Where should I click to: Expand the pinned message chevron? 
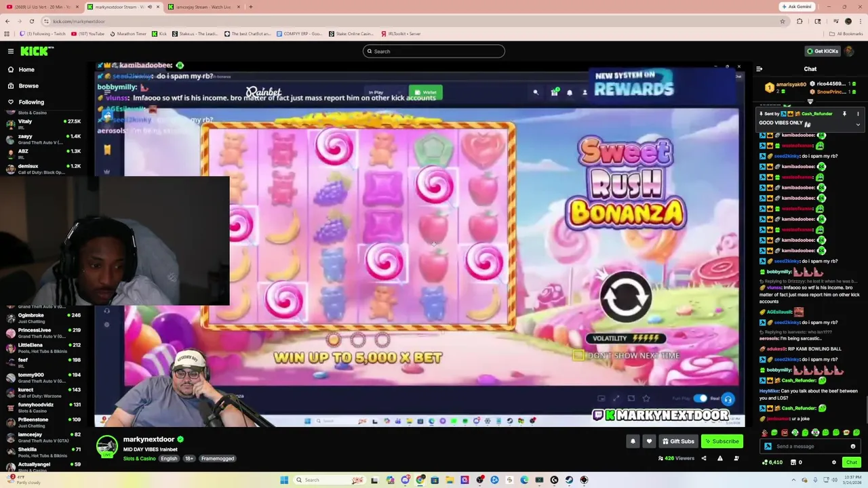click(x=858, y=124)
